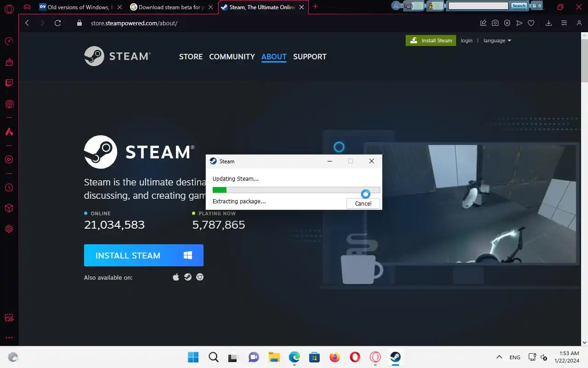Click the send paper-plane icon
Viewport: 588px width, 368px height.
[519, 23]
